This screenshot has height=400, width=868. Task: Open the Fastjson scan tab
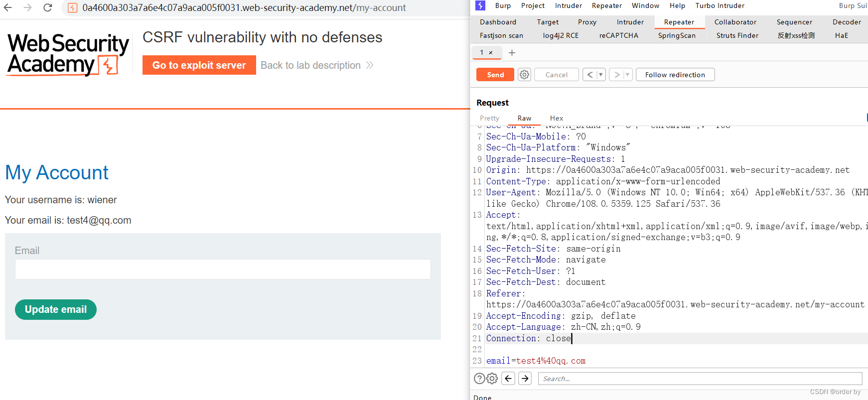pos(501,35)
